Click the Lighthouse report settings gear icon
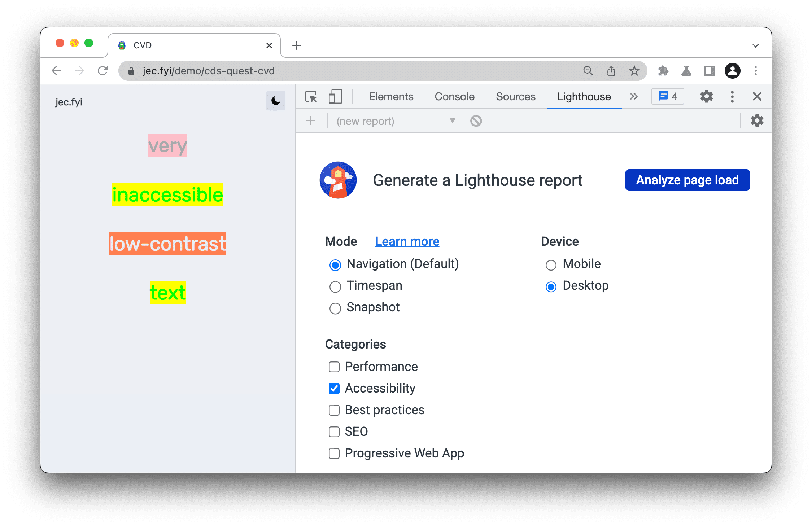 click(x=758, y=122)
